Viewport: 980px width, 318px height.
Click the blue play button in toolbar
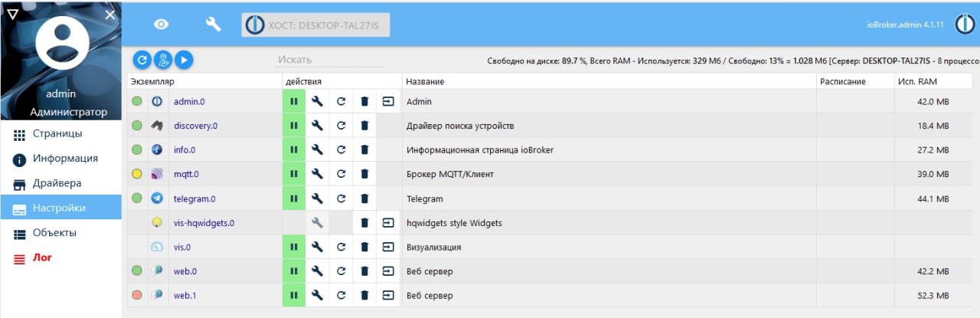pos(184,60)
